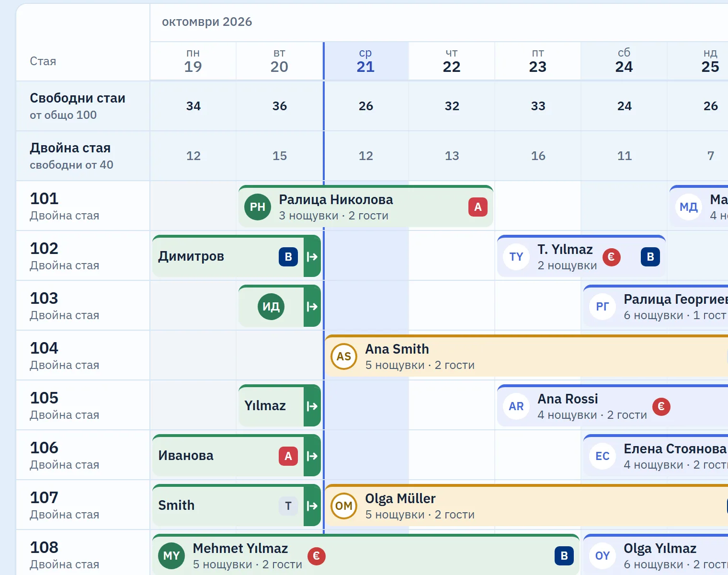Select the Sunday 25 column header

click(x=698, y=61)
